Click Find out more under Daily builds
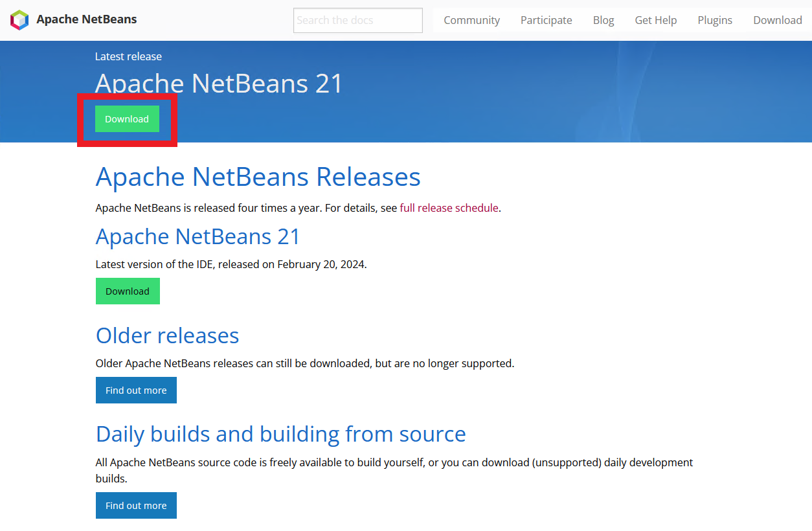812x531 pixels. tap(136, 505)
